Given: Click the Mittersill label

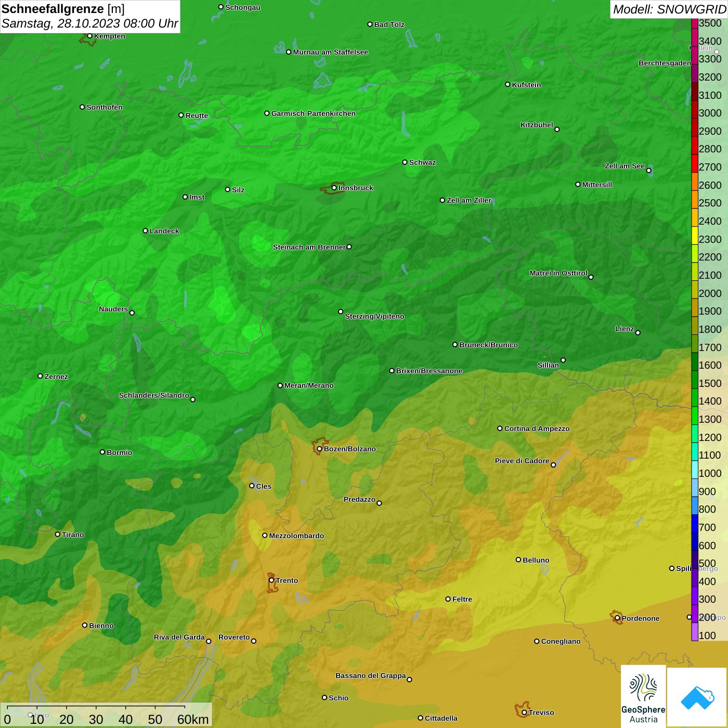Looking at the screenshot, I should pyautogui.click(x=597, y=185).
